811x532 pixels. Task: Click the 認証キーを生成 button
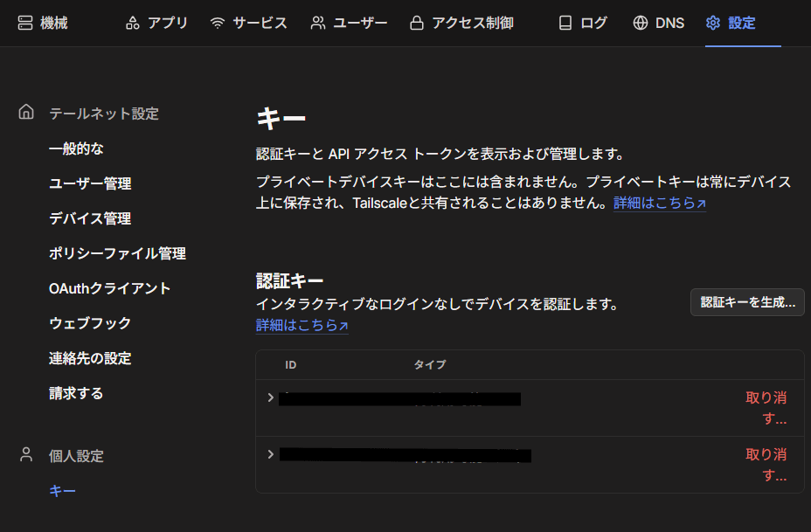point(747,302)
